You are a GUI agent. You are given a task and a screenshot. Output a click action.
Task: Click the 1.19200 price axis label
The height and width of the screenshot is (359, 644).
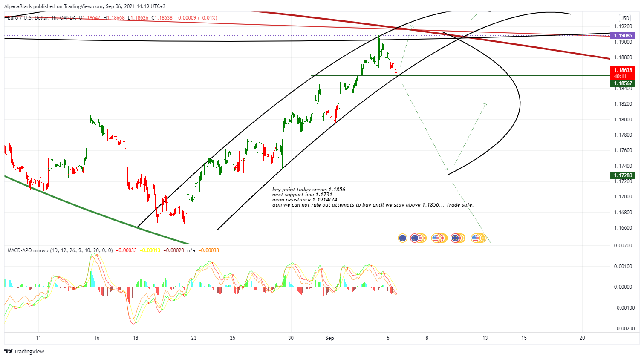623,26
